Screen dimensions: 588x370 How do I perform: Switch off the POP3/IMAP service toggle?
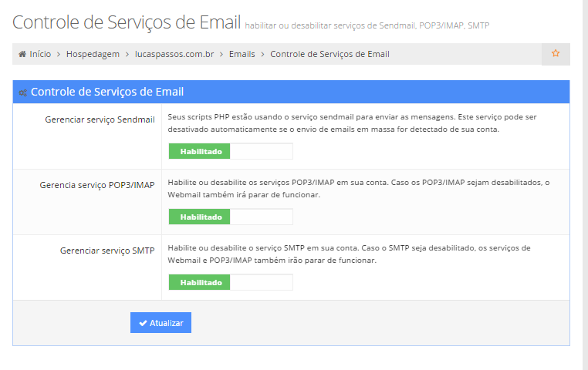(x=231, y=217)
